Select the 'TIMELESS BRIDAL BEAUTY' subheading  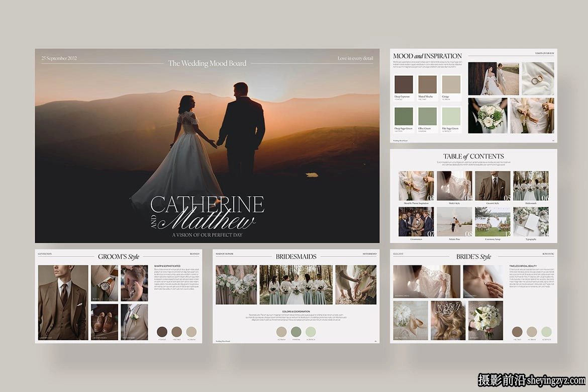523,266
